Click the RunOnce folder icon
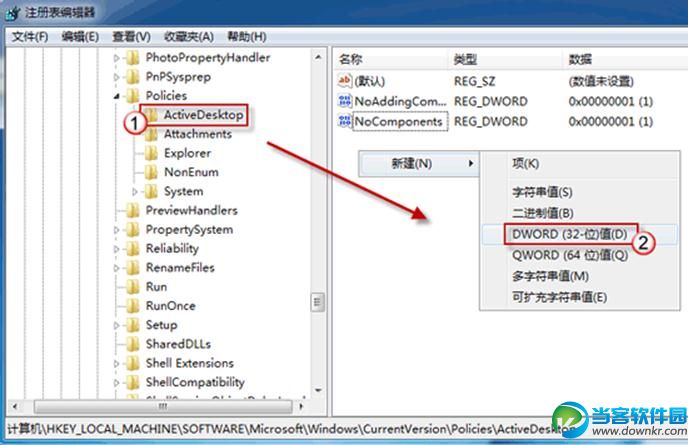The image size is (688, 445). point(133,306)
